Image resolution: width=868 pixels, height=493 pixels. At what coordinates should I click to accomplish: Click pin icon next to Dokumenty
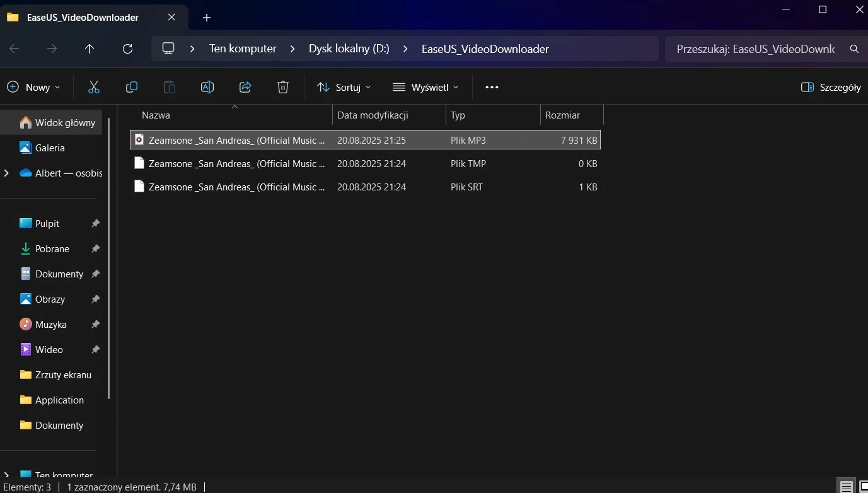[95, 274]
